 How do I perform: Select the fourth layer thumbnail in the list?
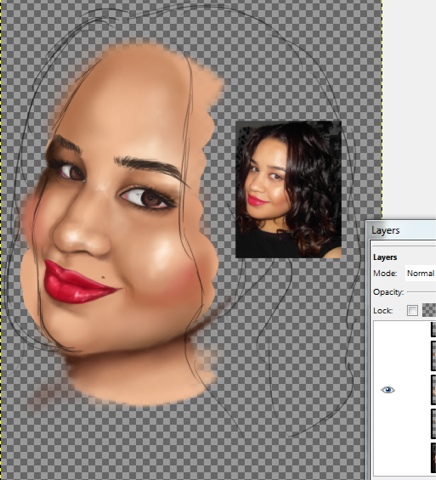[x=433, y=424]
